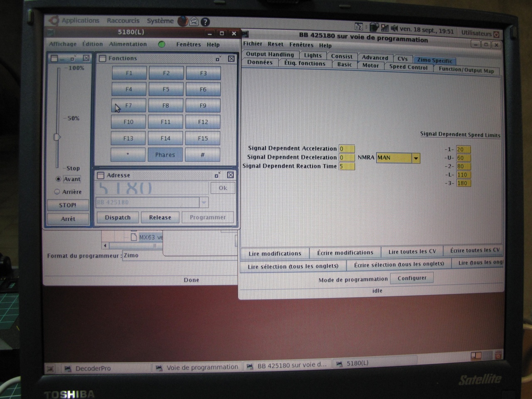Toggle the Phares headlights function button
This screenshot has width=532, height=399.
(x=165, y=155)
